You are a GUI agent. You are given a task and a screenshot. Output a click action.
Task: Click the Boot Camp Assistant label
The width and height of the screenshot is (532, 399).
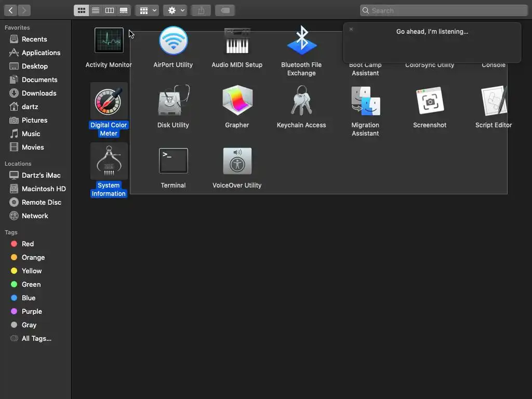pyautogui.click(x=365, y=69)
